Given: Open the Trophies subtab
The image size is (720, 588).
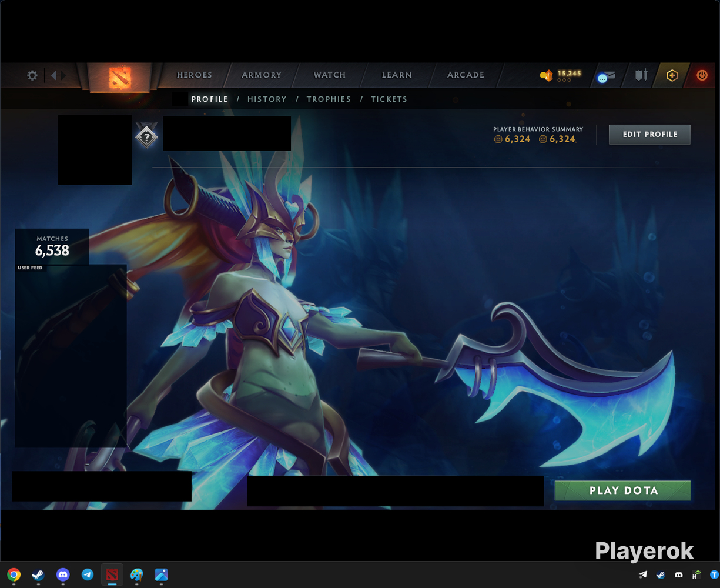Looking at the screenshot, I should tap(329, 99).
